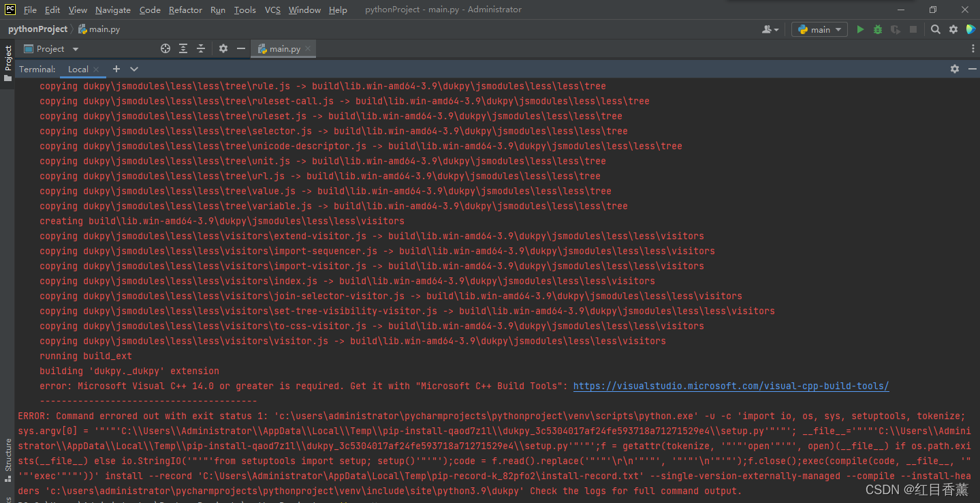Click the line copying selector.js

click(334, 131)
